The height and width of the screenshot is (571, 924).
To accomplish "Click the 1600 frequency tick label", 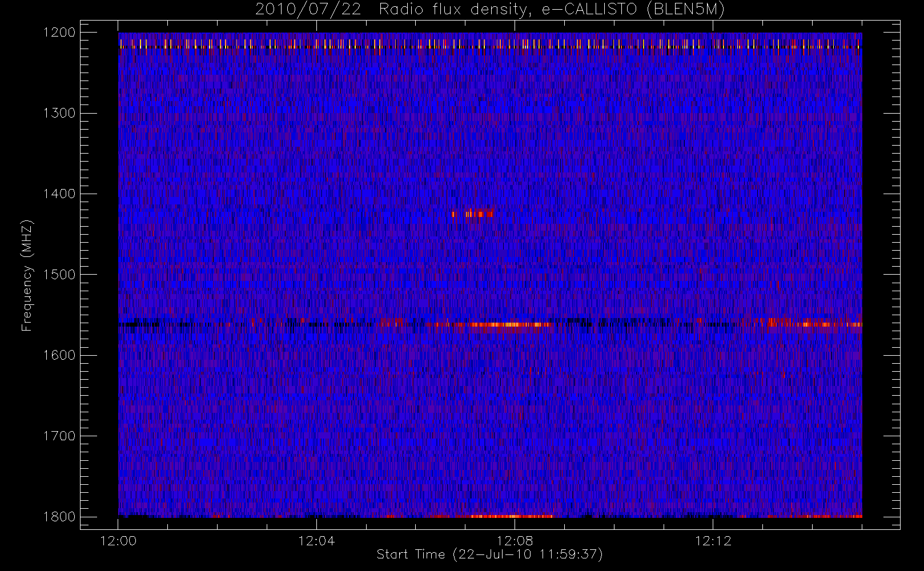I will click(59, 355).
